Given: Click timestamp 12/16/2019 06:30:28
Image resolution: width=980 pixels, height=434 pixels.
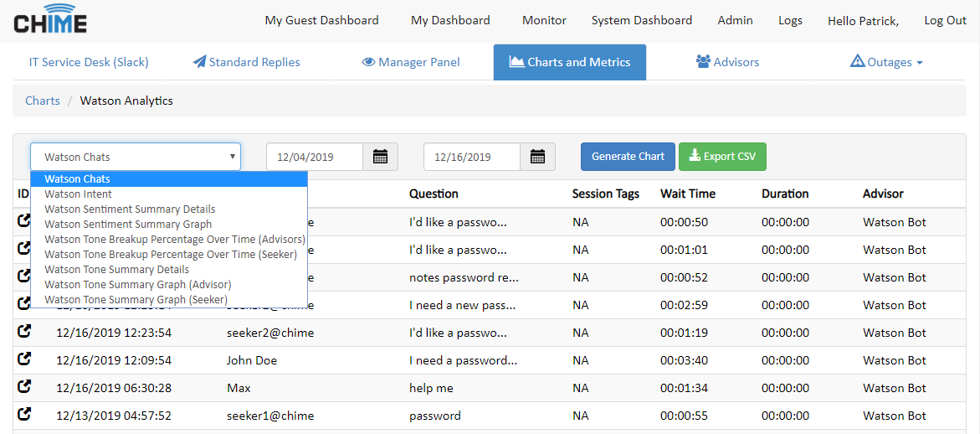Looking at the screenshot, I should pos(114,389).
